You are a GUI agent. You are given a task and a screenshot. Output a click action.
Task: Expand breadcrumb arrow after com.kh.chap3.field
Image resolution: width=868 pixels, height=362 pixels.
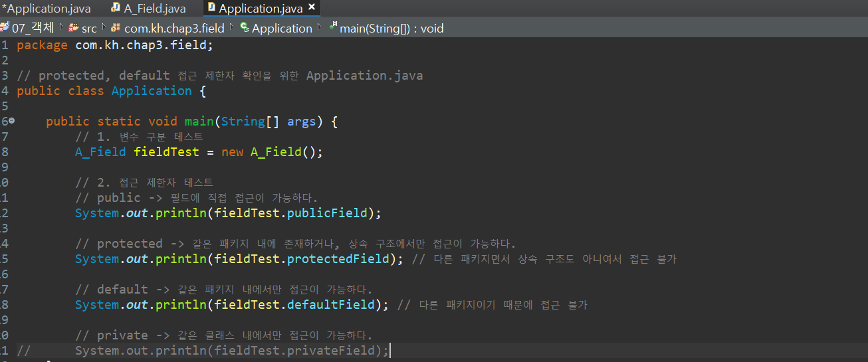click(232, 27)
